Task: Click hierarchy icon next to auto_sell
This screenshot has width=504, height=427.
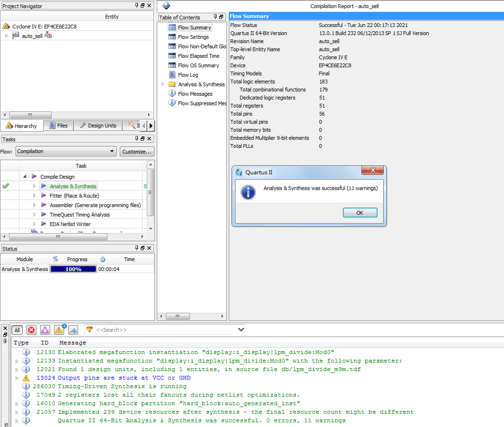Action: coord(48,36)
